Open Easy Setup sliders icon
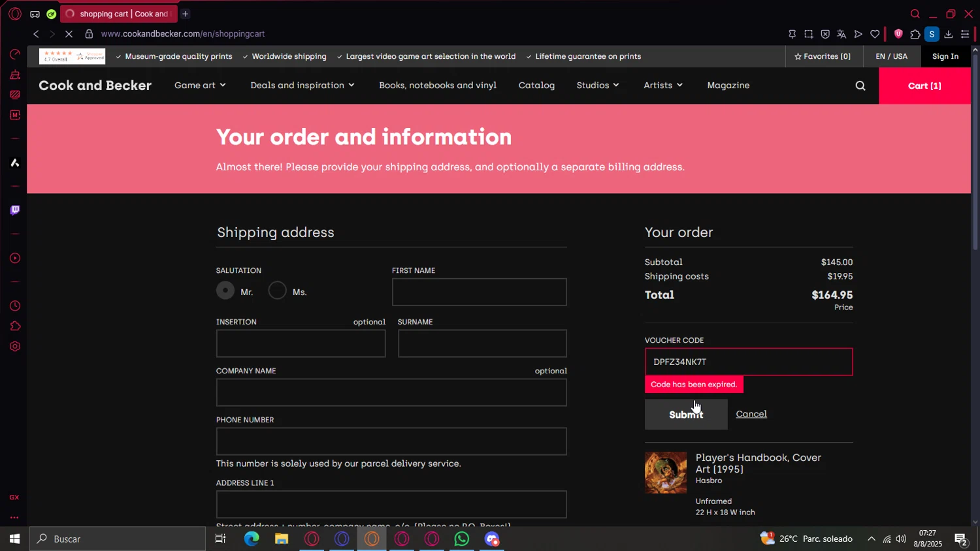The width and height of the screenshot is (980, 551). coord(965,34)
